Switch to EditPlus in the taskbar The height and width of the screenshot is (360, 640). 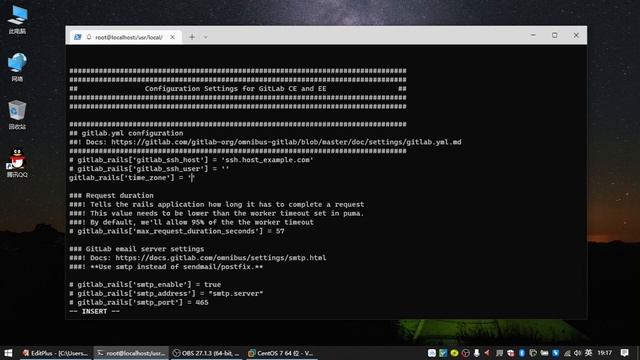55,353
